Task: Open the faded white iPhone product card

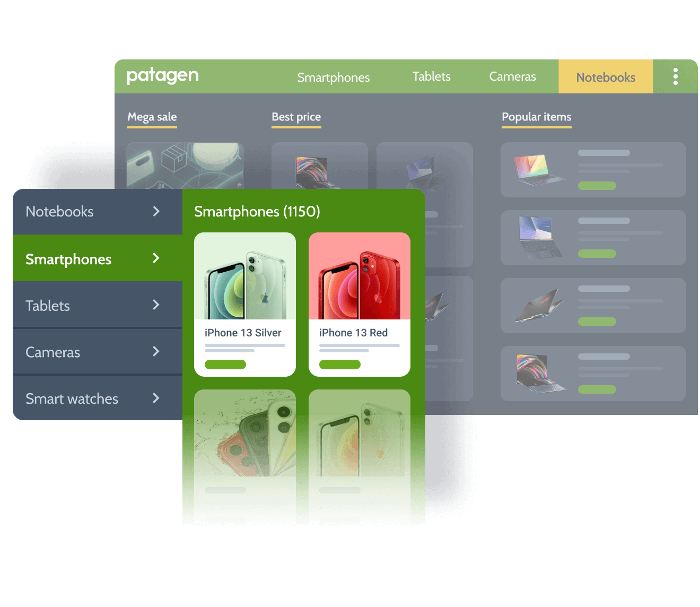Action: click(x=360, y=456)
